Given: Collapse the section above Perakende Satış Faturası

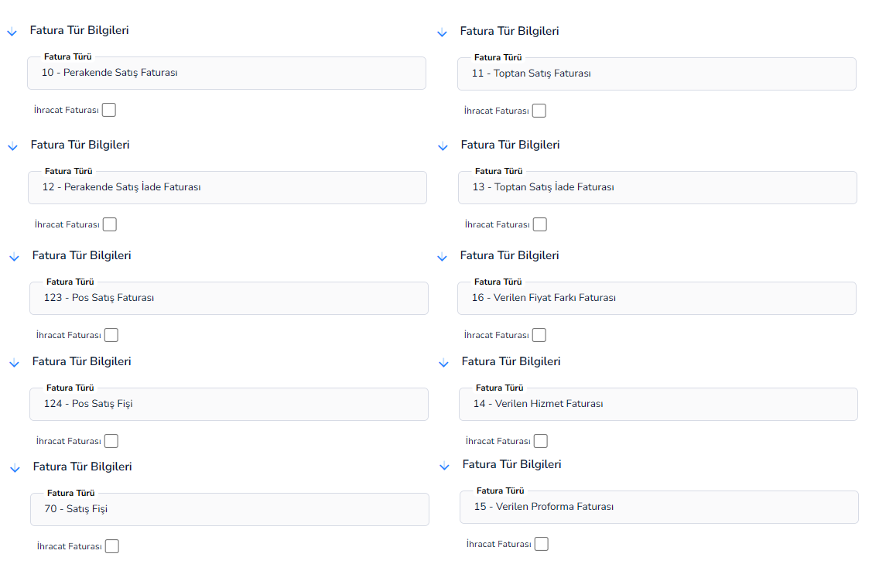Looking at the screenshot, I should pos(12,32).
